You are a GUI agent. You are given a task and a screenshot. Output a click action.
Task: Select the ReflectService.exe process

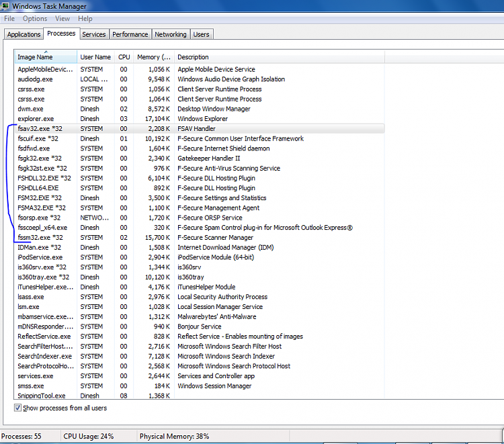tap(200, 337)
